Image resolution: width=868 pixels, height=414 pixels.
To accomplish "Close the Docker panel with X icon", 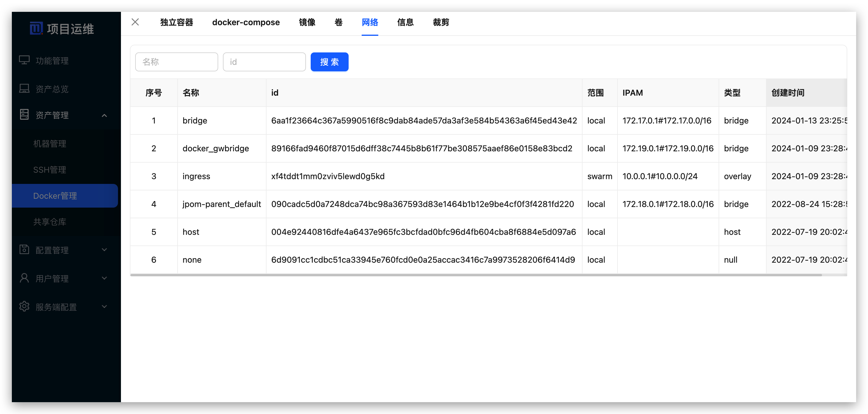I will 135,22.
